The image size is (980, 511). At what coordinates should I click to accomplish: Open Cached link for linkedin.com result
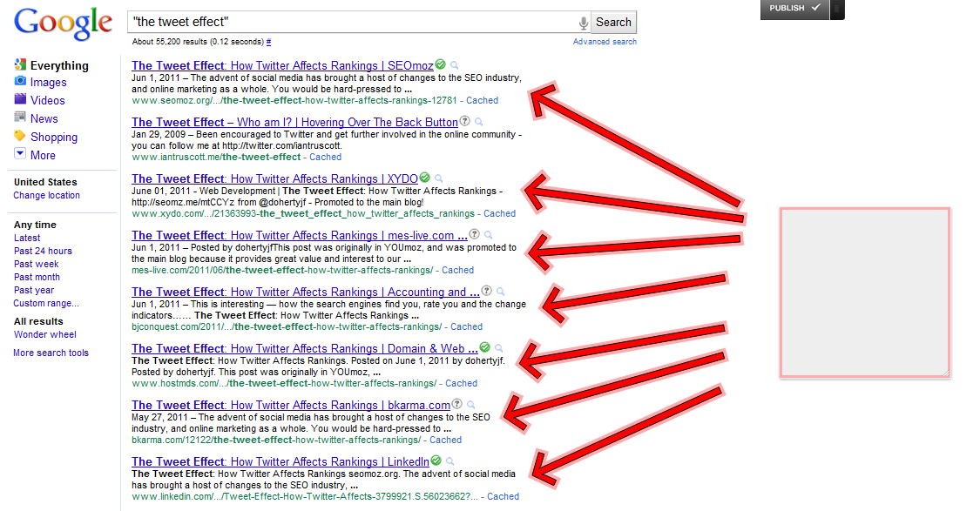504,496
